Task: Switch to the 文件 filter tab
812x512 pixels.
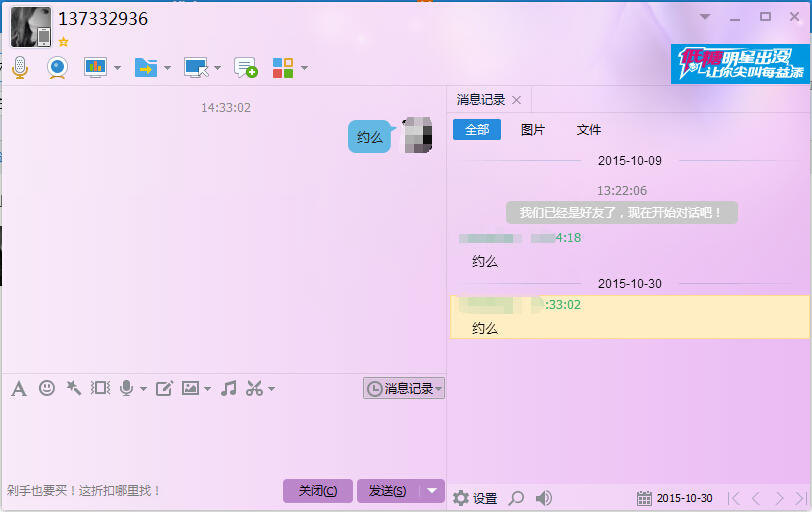Action: (589, 129)
